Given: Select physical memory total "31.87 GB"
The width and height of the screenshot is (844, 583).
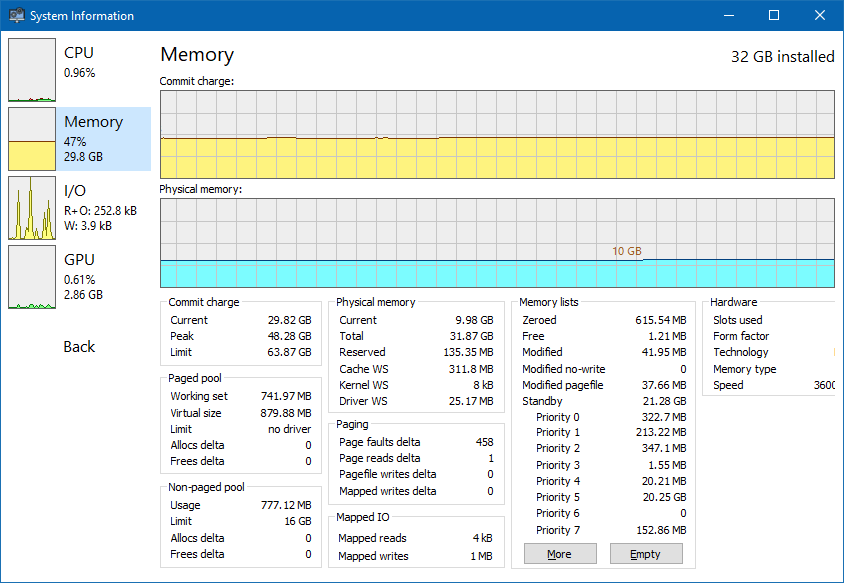Looking at the screenshot, I should click(472, 336).
